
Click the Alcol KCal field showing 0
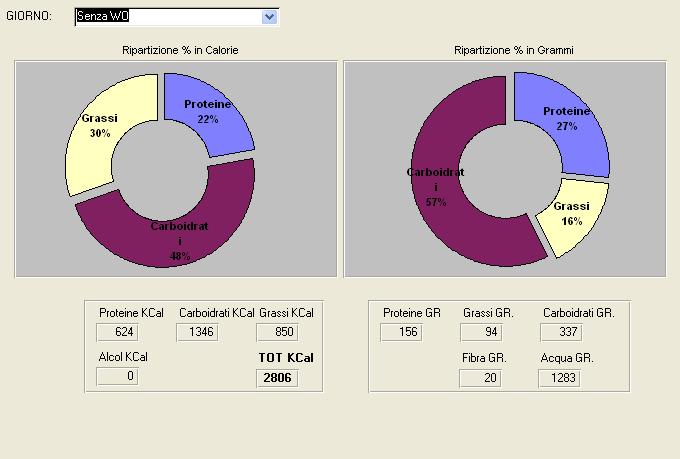click(117, 376)
